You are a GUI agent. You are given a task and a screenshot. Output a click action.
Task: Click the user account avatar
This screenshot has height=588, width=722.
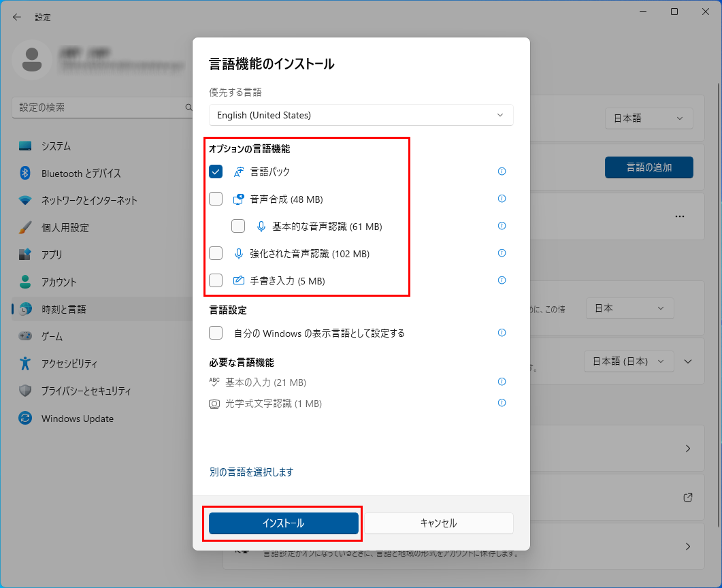click(32, 60)
